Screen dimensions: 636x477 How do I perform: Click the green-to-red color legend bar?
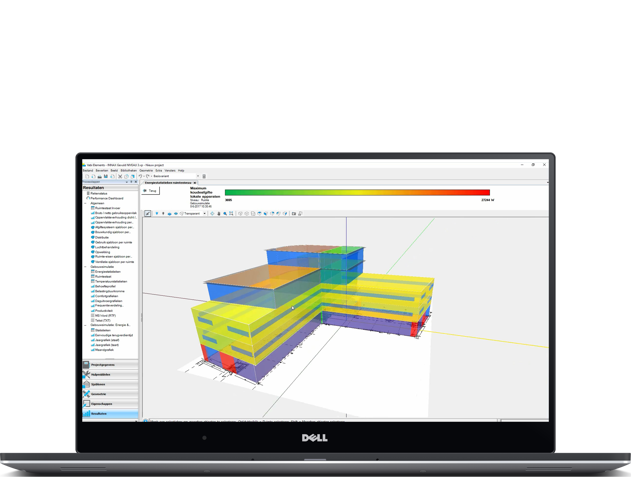click(x=357, y=192)
